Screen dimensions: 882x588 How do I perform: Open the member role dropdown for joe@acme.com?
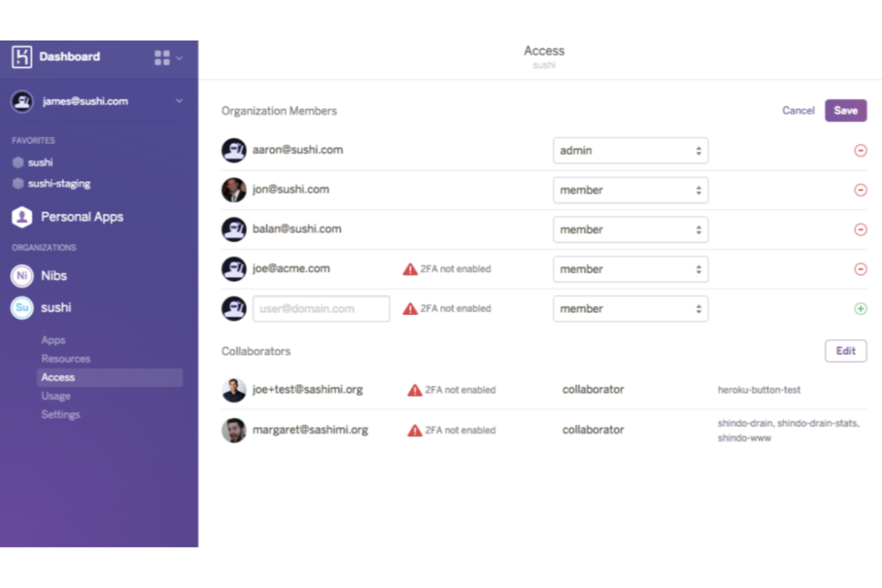pos(630,269)
